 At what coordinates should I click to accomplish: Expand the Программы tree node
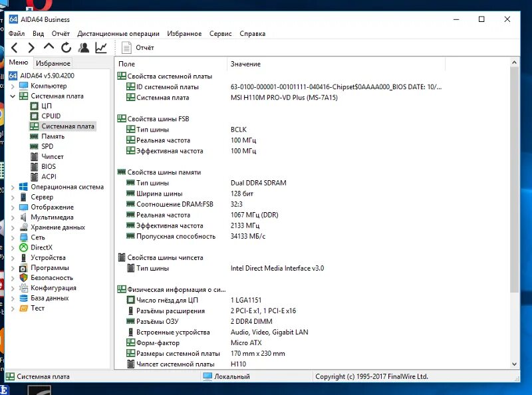[x=13, y=268]
